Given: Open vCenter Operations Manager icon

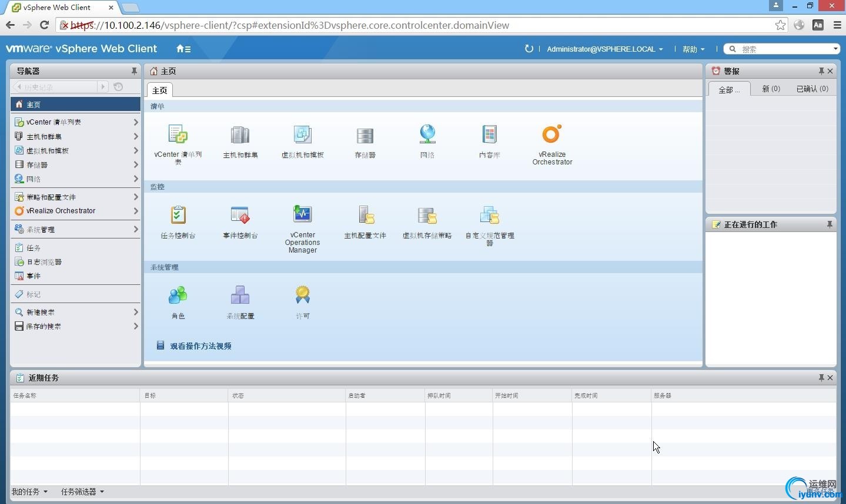Looking at the screenshot, I should (x=302, y=214).
